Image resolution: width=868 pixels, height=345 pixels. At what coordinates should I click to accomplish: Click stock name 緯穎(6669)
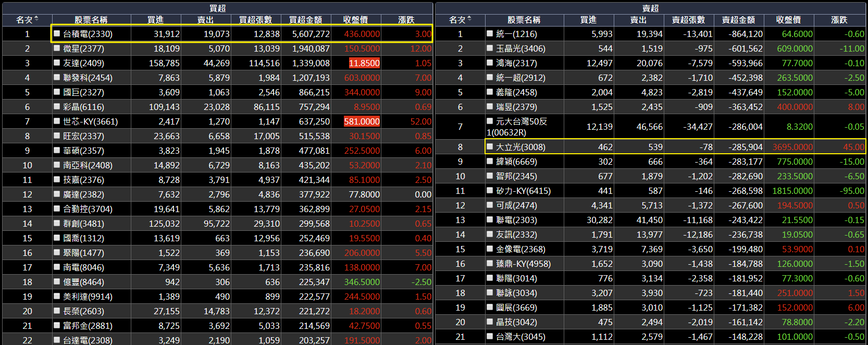click(516, 162)
